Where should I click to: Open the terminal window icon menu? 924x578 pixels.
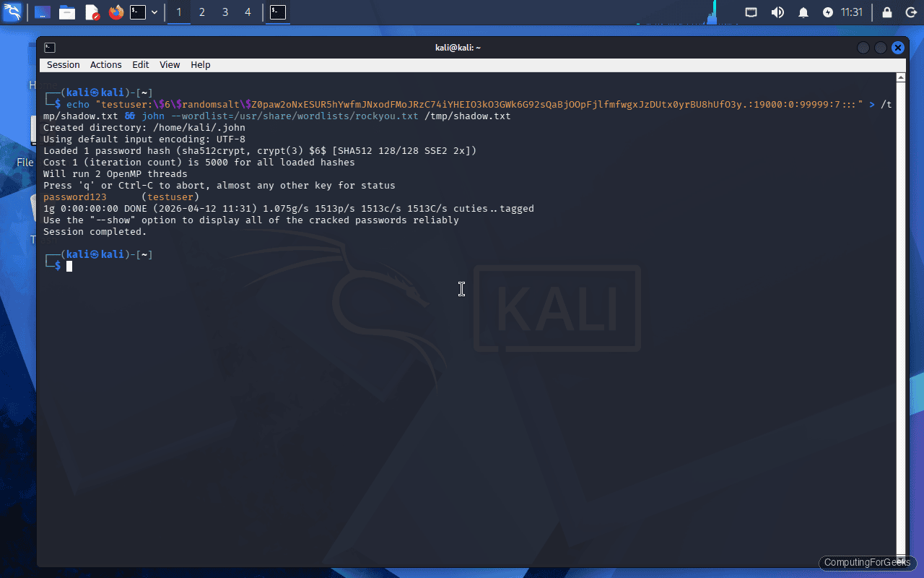click(x=49, y=47)
